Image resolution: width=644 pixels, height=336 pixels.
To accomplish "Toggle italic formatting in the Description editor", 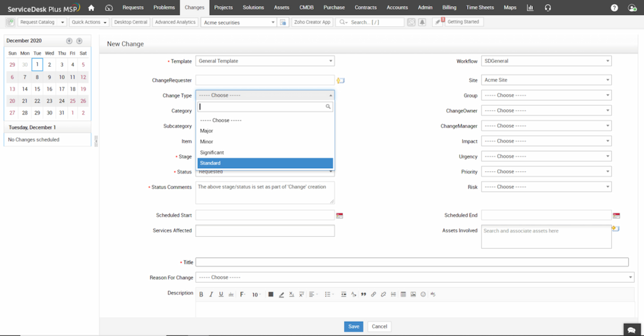I will pos(211,294).
